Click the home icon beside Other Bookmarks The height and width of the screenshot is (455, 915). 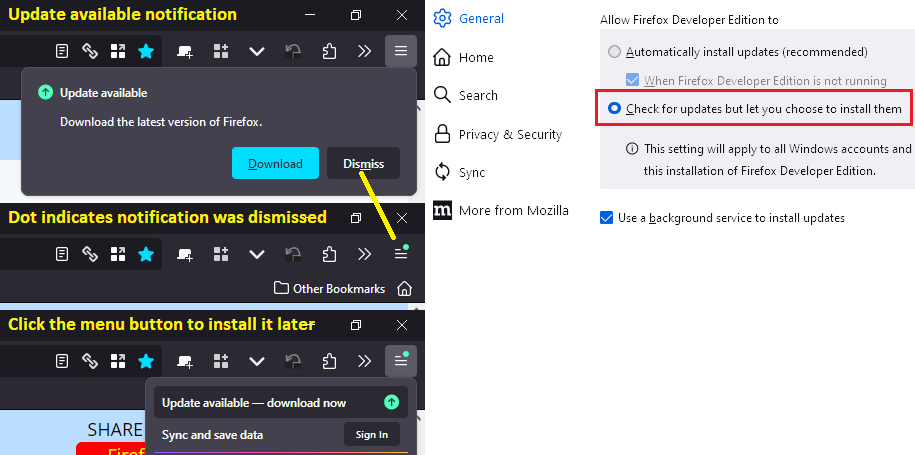click(404, 289)
